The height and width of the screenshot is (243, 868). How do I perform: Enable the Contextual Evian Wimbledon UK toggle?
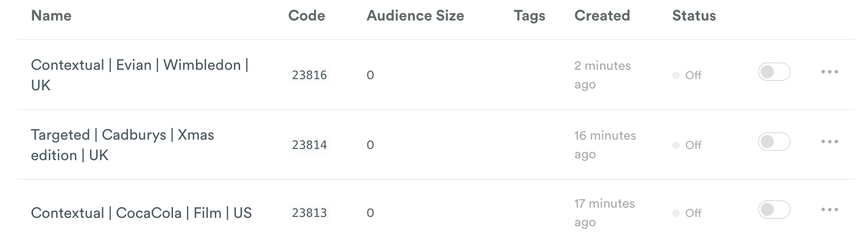pyautogui.click(x=774, y=72)
